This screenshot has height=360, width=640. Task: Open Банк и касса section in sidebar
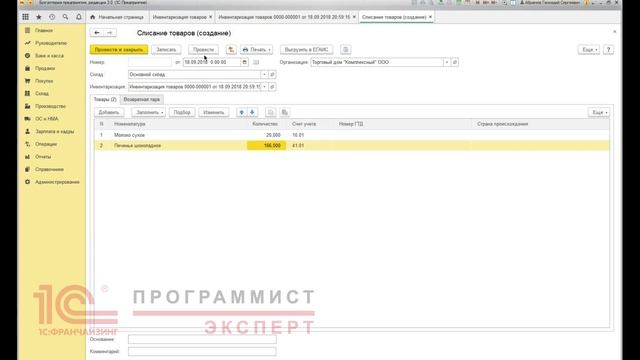coord(49,56)
